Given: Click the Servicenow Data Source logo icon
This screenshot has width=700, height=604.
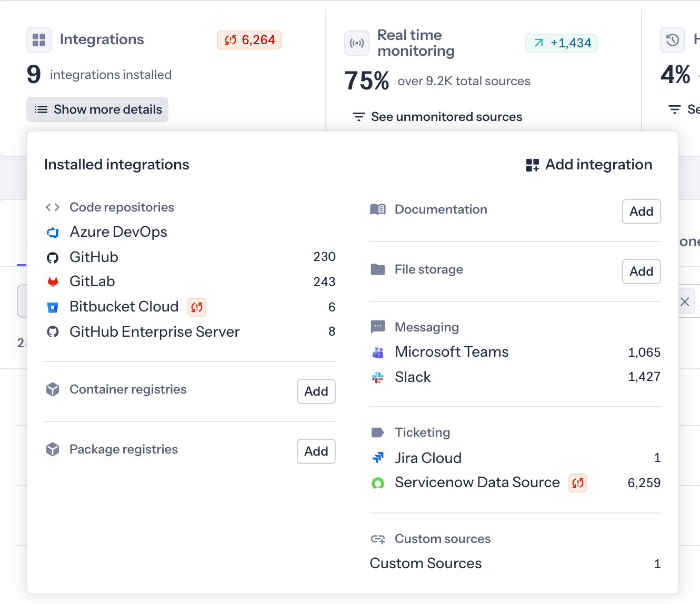Looking at the screenshot, I should point(378,483).
